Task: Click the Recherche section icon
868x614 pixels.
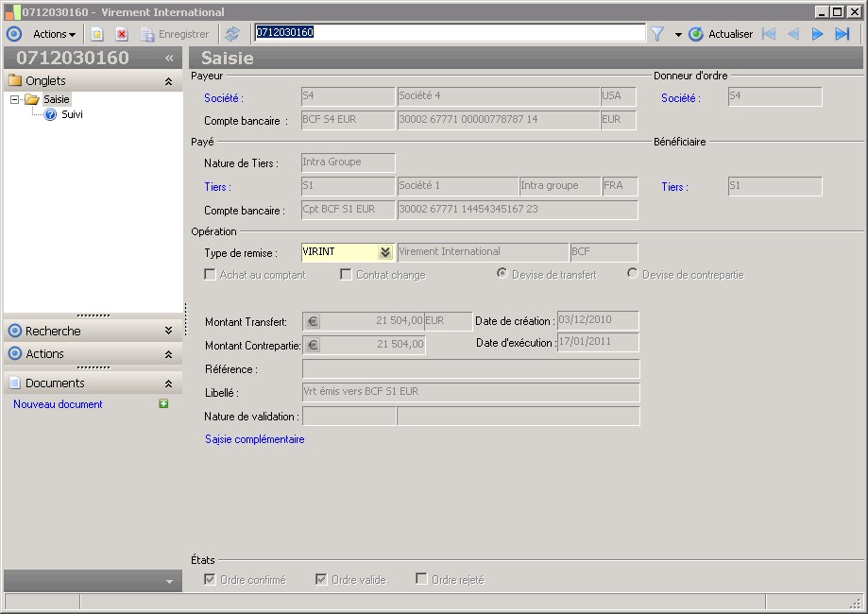Action: coord(15,331)
